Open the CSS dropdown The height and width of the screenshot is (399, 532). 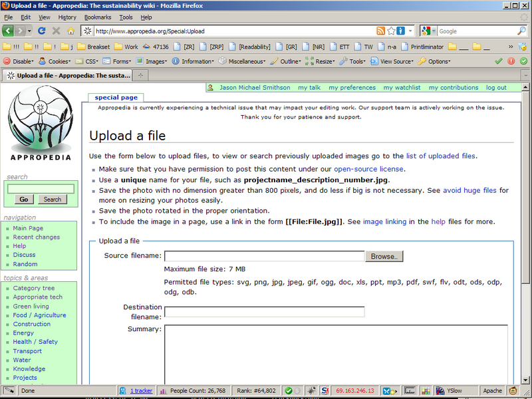click(87, 61)
